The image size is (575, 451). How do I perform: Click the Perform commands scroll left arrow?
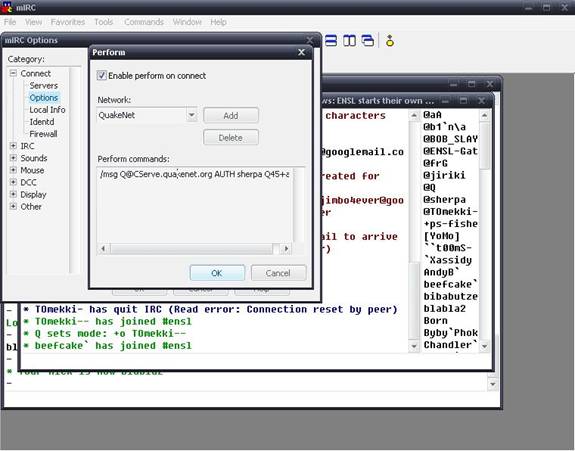coord(103,249)
